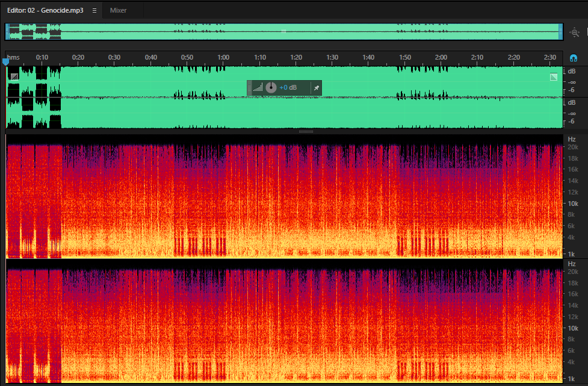Click the lower spectrogram Hz scale label

572,264
